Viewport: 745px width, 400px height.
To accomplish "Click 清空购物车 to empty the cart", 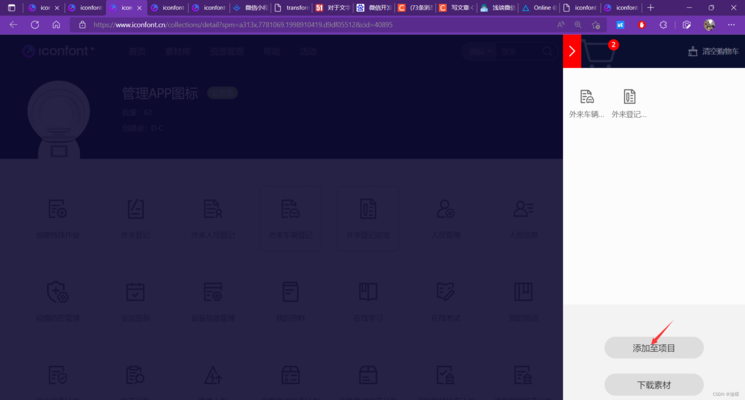I will (x=713, y=52).
